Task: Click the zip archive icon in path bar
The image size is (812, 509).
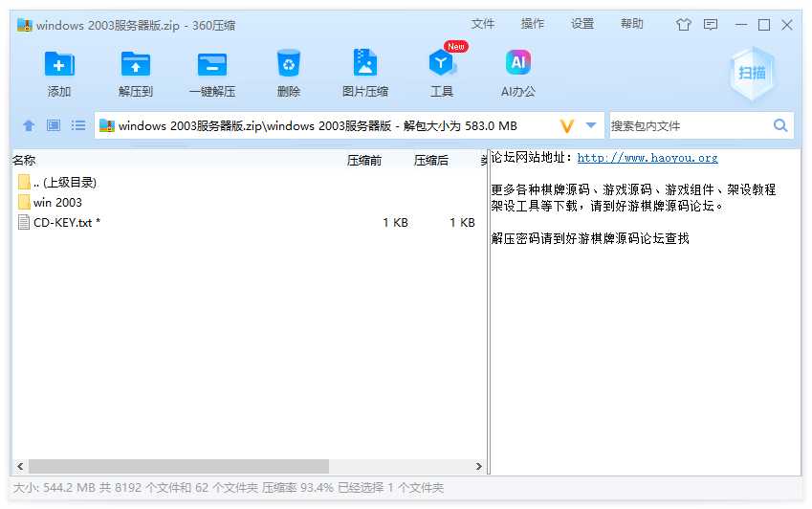Action: coord(107,125)
